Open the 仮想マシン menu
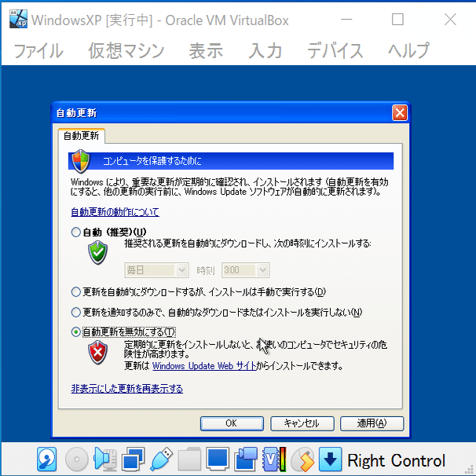476x476 pixels. click(x=126, y=50)
